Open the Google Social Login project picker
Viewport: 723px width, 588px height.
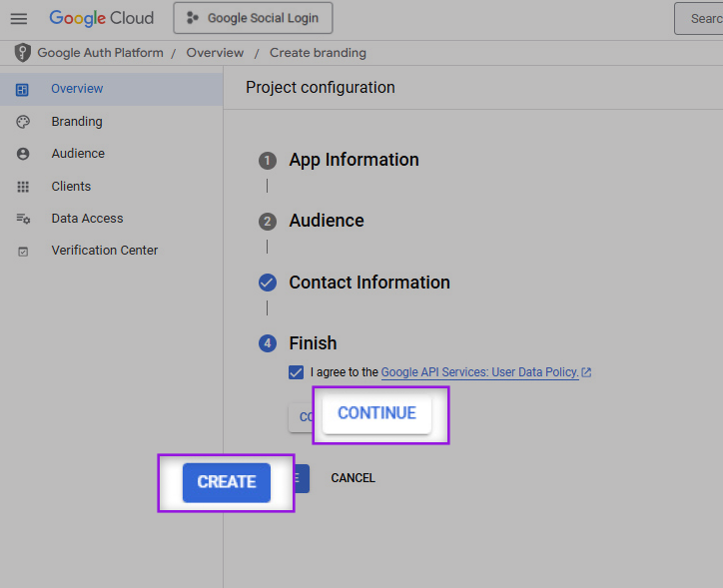pos(253,18)
